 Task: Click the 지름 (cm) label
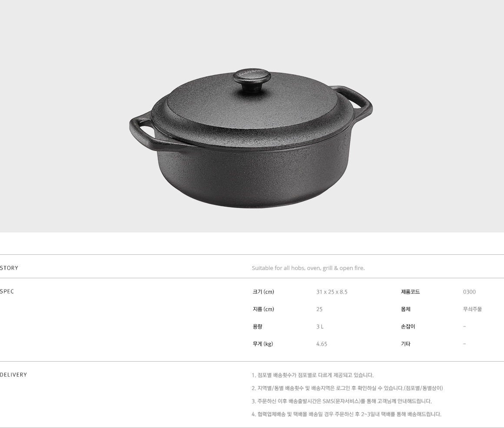pos(263,309)
